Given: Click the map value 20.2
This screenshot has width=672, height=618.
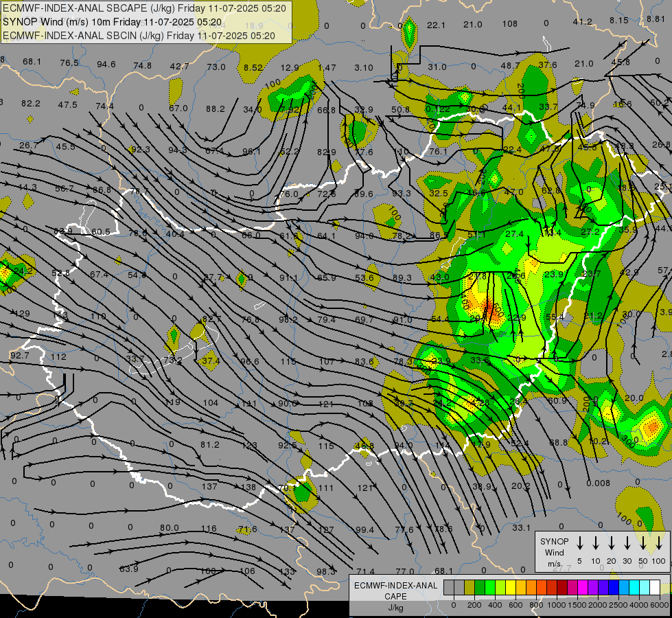Looking at the screenshot, I should [521, 486].
